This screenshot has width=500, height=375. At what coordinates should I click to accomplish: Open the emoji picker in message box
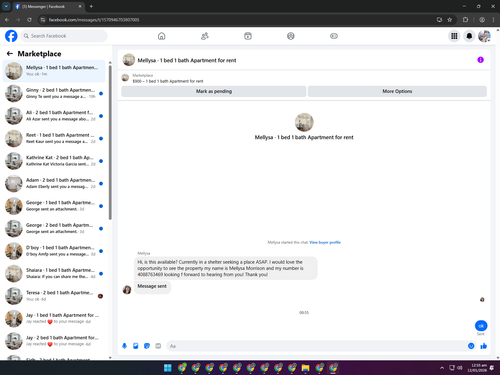471,346
